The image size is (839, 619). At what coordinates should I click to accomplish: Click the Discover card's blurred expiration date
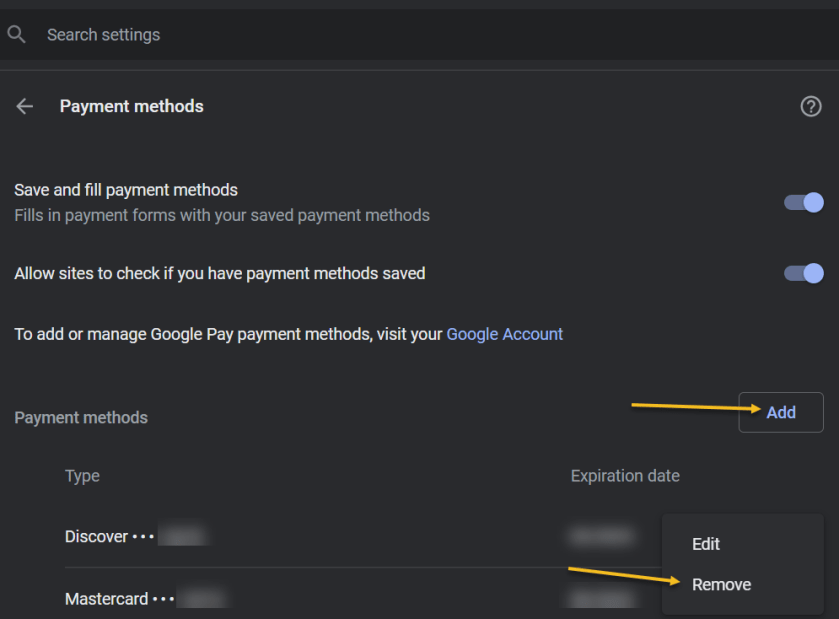click(600, 537)
